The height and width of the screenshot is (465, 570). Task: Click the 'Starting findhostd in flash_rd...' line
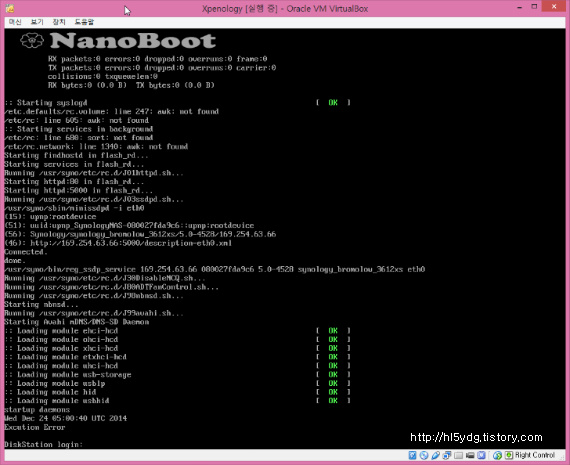(x=76, y=156)
